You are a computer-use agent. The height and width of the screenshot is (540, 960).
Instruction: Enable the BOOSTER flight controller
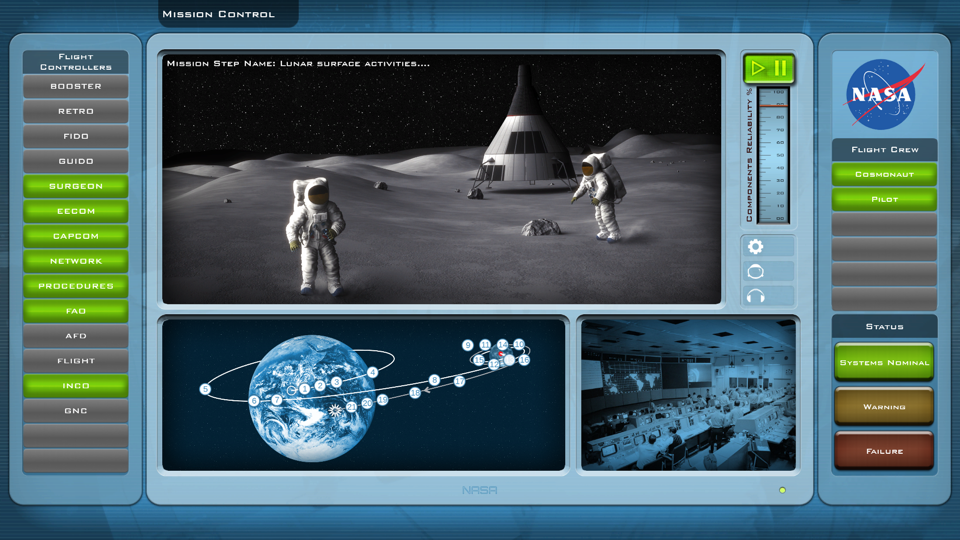coord(76,87)
